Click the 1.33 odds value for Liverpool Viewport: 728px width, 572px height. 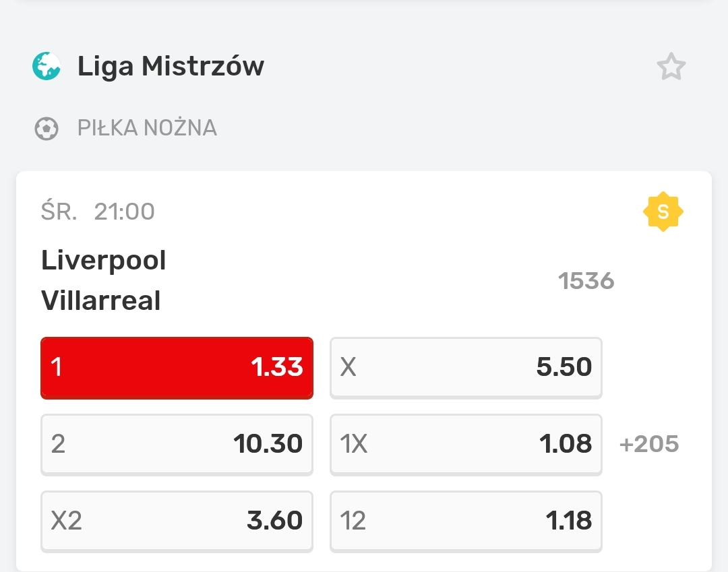276,368
